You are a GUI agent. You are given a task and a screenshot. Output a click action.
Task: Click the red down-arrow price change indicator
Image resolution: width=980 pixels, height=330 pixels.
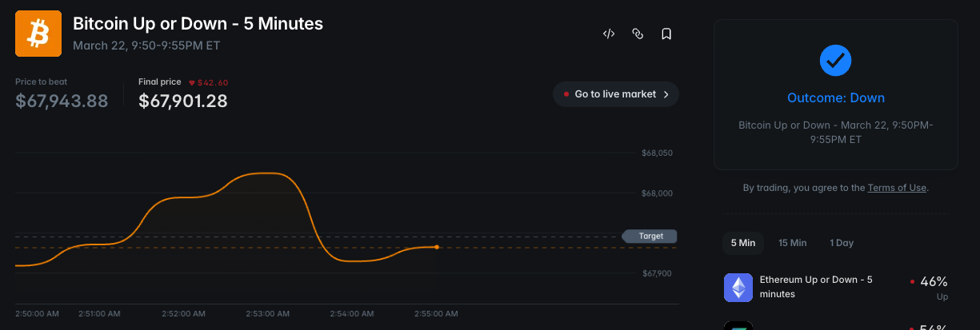(192, 82)
